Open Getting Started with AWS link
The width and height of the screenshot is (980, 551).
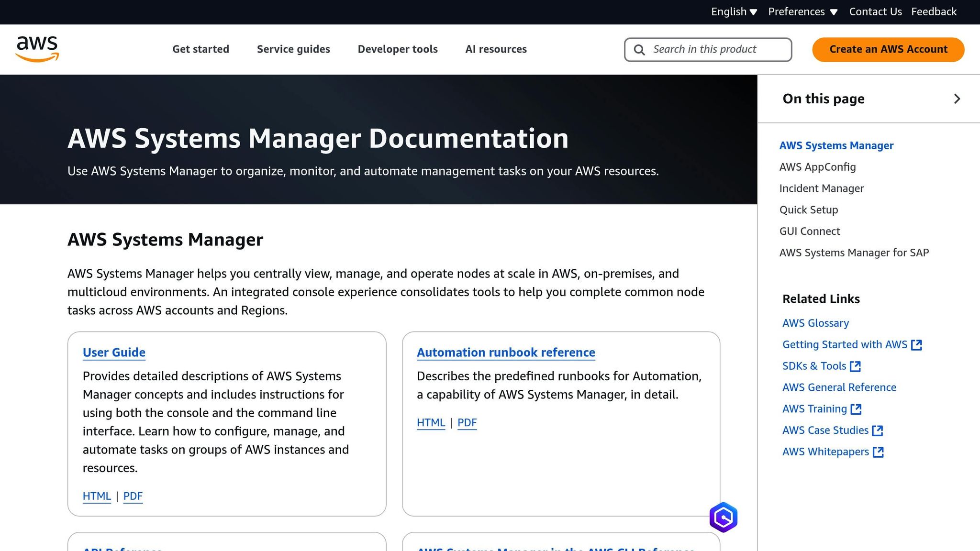[x=845, y=345]
